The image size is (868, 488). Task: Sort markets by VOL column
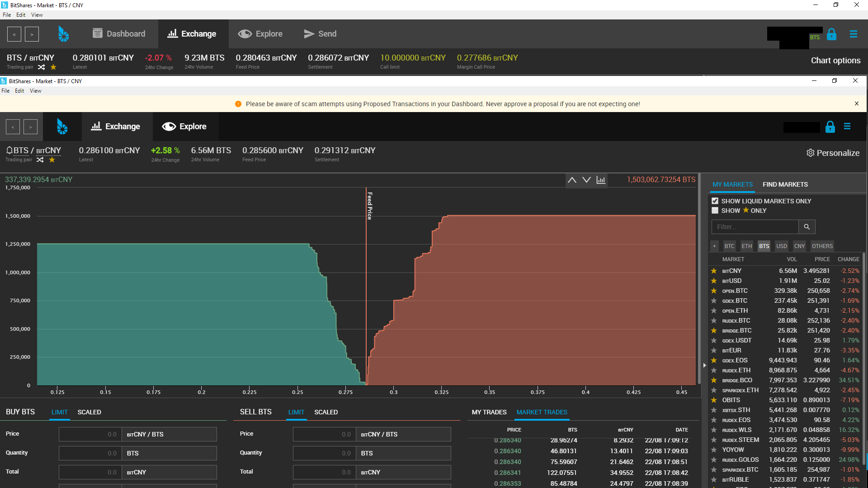click(x=792, y=259)
